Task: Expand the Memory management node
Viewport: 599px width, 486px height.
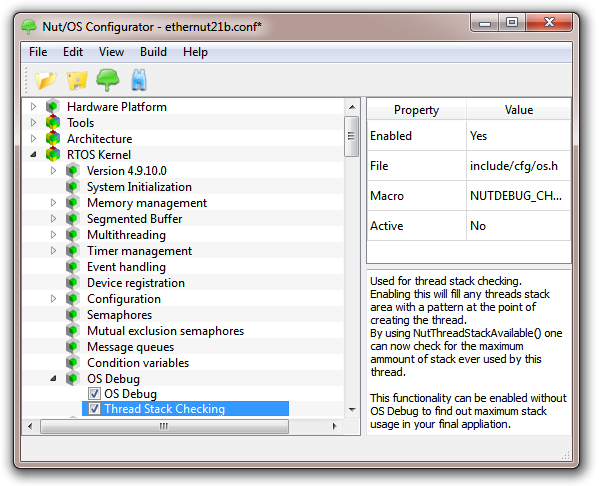Action: click(x=53, y=203)
